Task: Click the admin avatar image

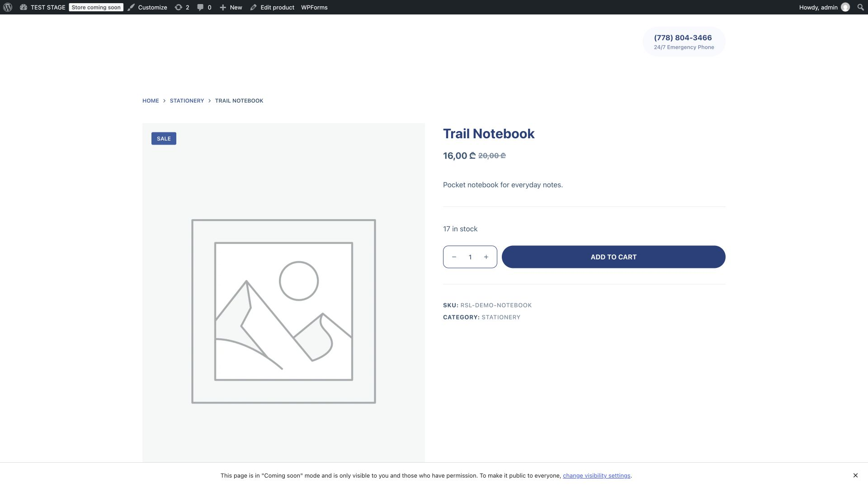Action: click(x=845, y=7)
